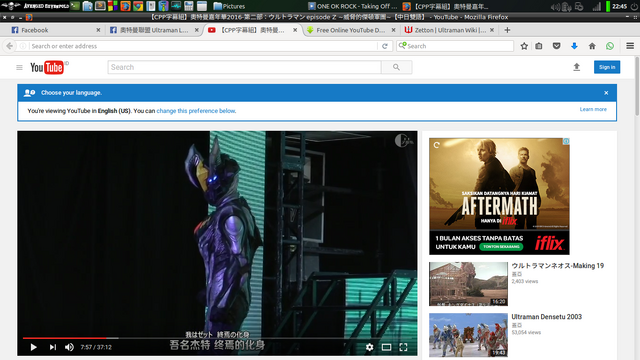This screenshot has height=360, width=640.
Task: Open the Aftermath iflix advertisement
Action: point(499,196)
